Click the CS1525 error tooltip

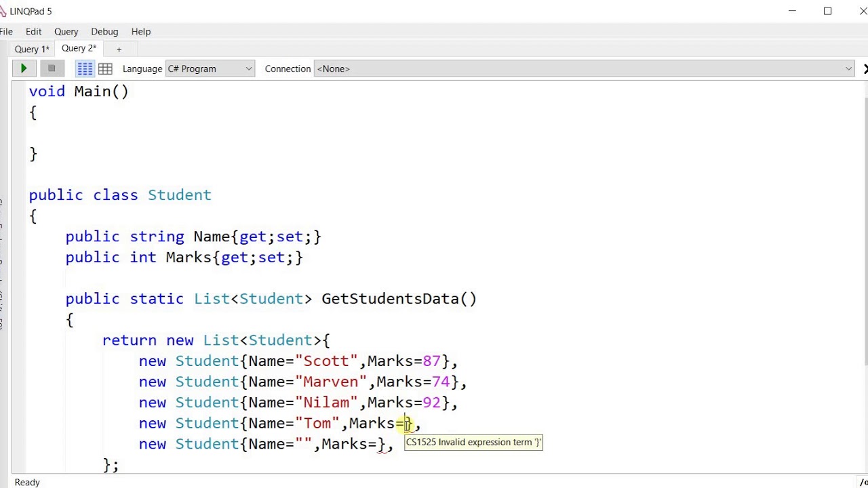pyautogui.click(x=473, y=442)
